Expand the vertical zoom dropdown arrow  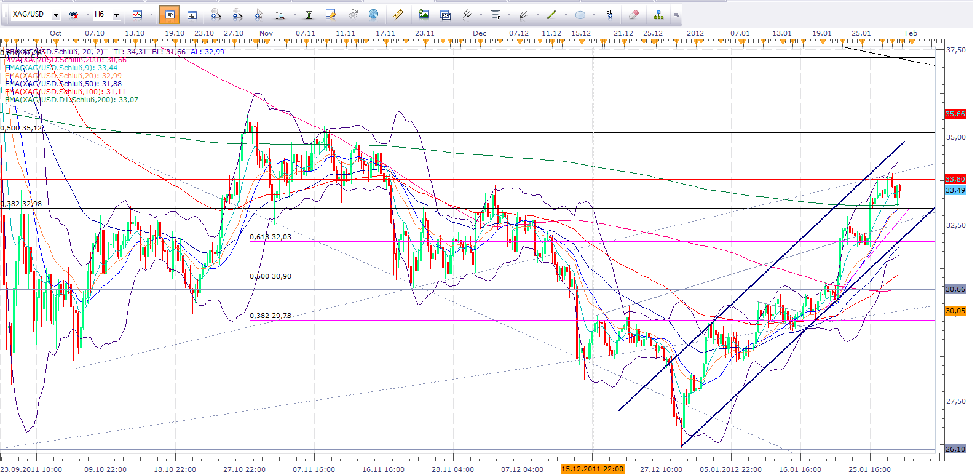tap(294, 14)
